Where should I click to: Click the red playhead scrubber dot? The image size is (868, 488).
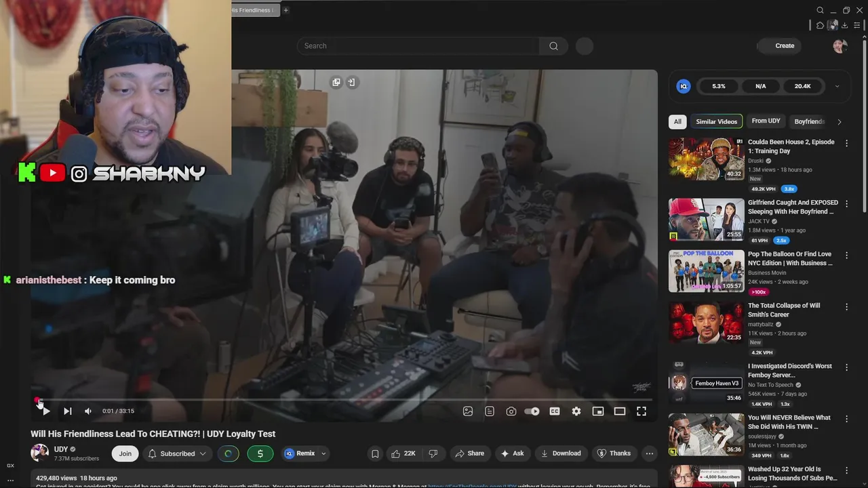[x=37, y=400]
